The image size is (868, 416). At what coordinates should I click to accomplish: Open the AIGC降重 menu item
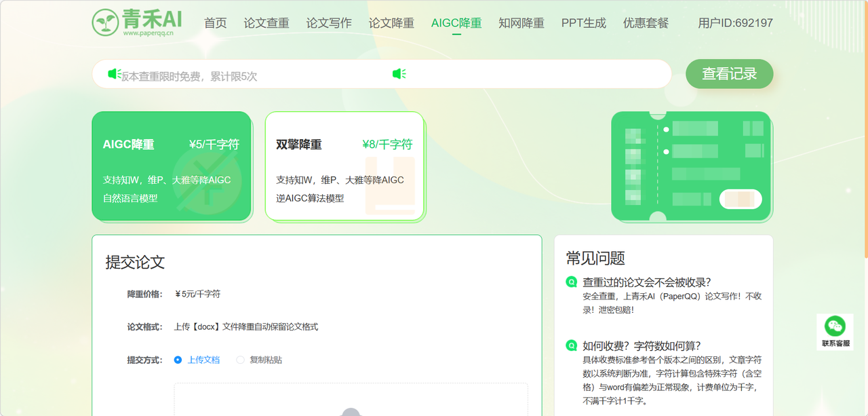456,23
